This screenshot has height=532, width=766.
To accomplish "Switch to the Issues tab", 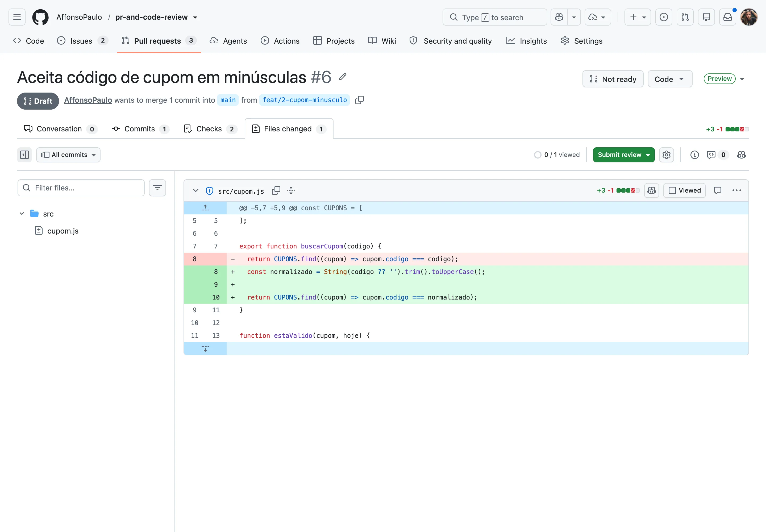I will tap(82, 41).
